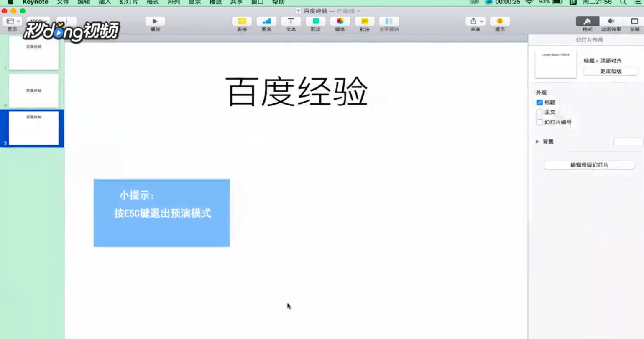
Task: Insert a Chart from the toolbar
Action: [x=266, y=21]
